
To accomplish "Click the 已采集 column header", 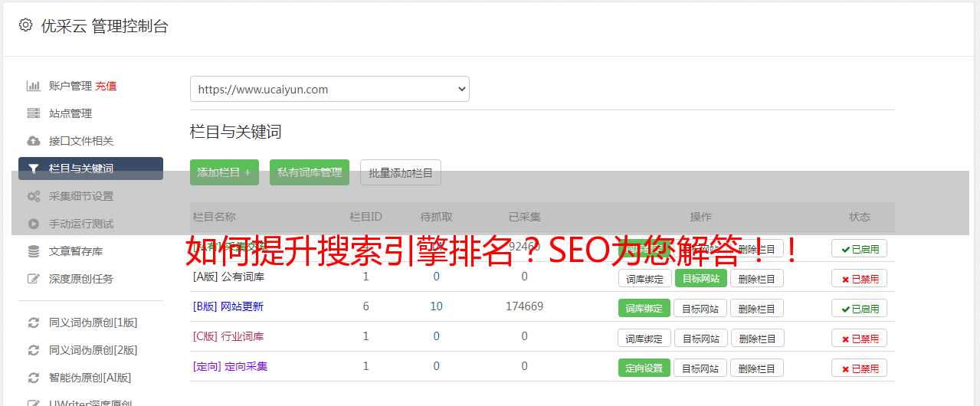I will (x=524, y=217).
